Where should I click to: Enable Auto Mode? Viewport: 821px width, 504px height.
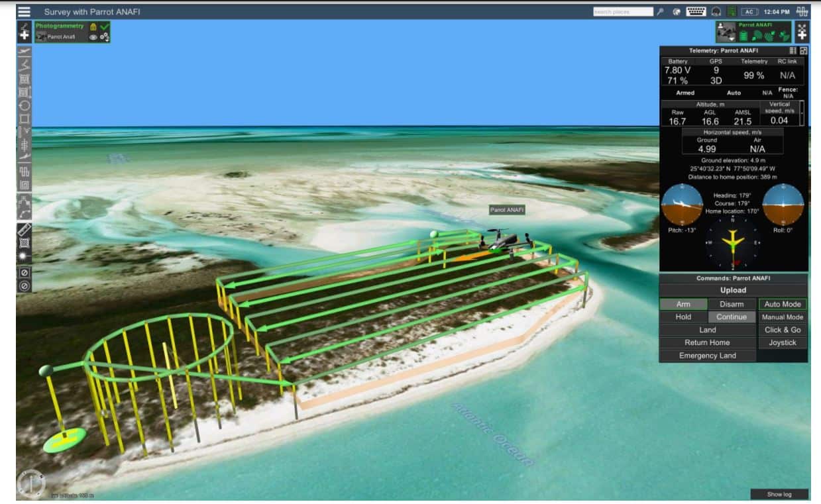(x=783, y=304)
